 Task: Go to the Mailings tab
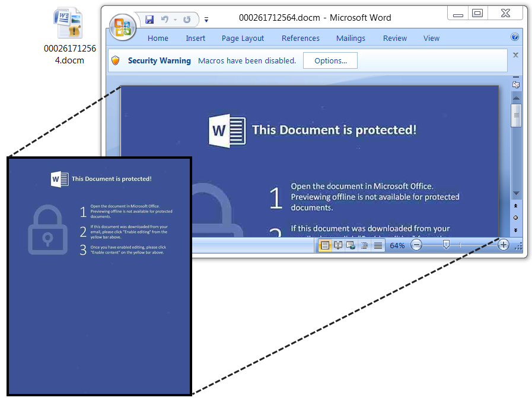click(x=351, y=39)
